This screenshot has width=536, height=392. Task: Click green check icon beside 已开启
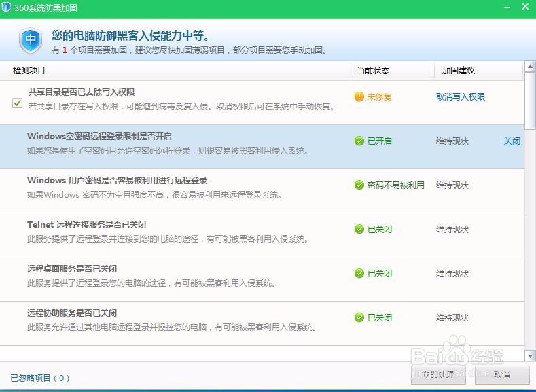(359, 141)
